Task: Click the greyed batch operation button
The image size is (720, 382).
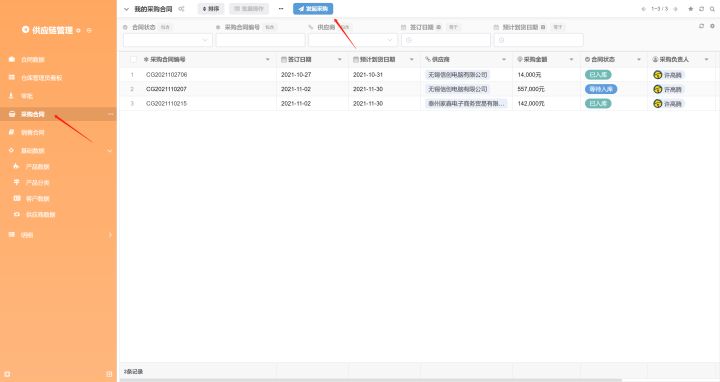Action: [249, 9]
